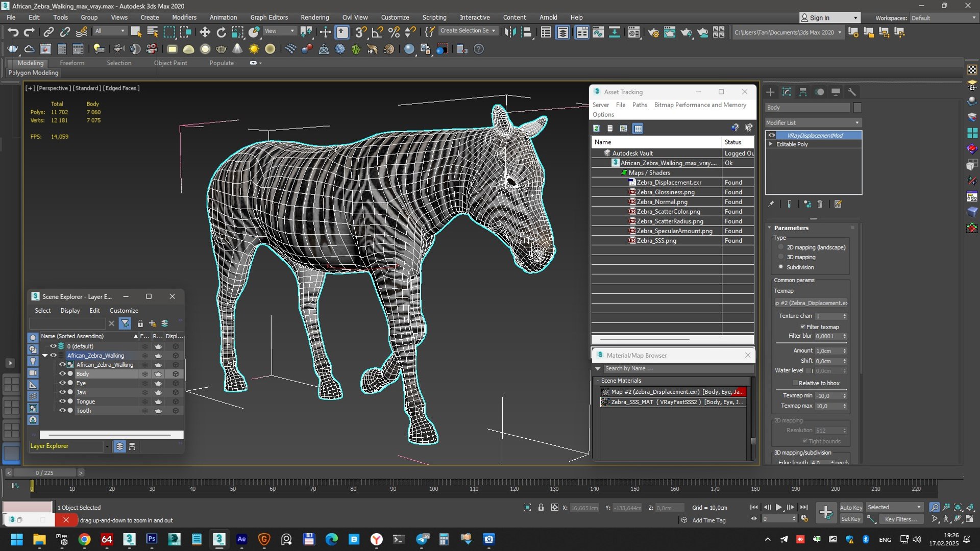
Task: Switch Asset Tracking to table view
Action: click(638, 129)
